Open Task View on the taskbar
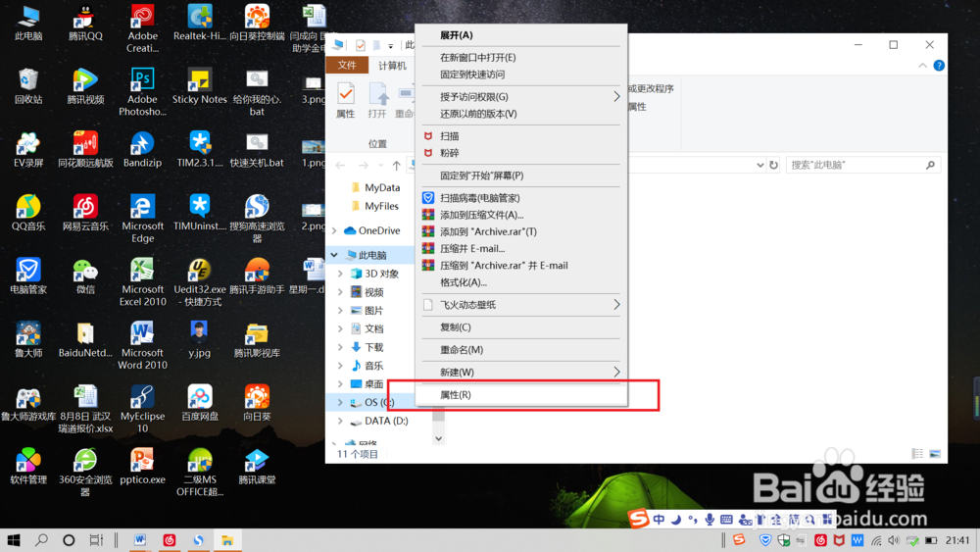 coord(96,540)
